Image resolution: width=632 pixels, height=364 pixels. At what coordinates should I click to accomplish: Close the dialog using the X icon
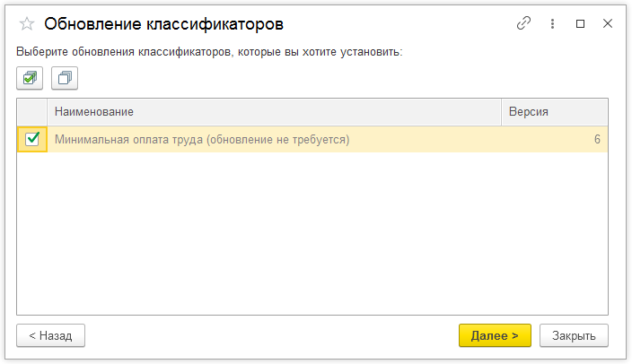tap(607, 24)
